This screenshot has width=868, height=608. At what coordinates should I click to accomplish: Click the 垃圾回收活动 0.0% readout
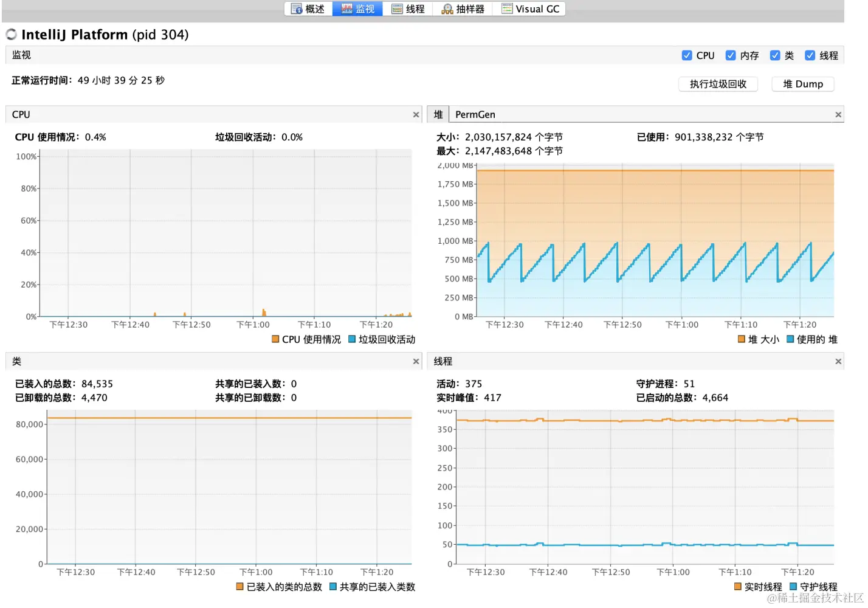coord(292,137)
